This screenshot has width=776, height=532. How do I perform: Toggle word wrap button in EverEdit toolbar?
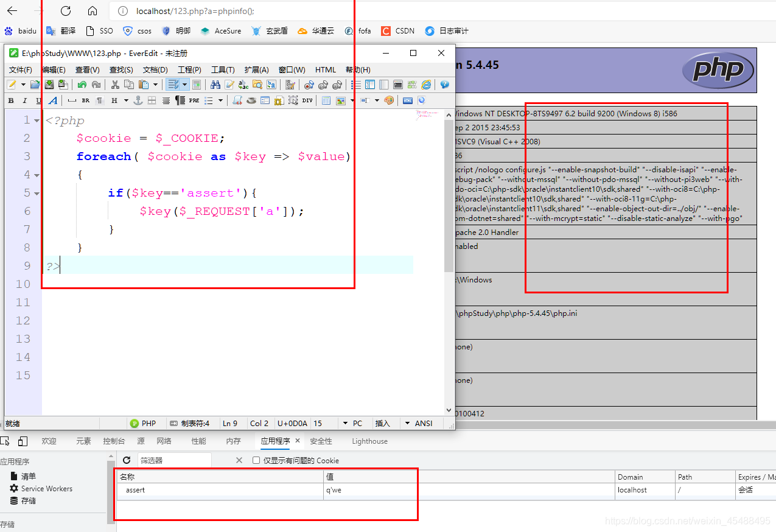(x=173, y=85)
